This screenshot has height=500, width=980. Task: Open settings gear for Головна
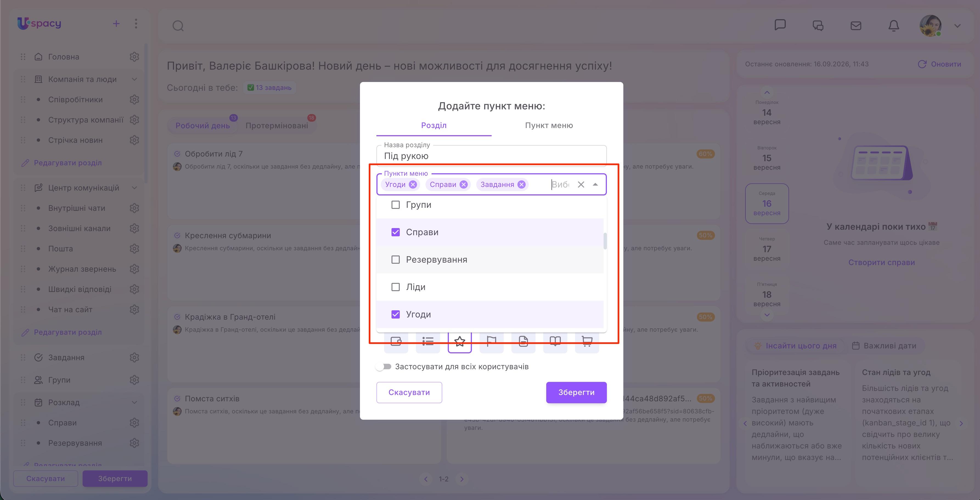134,57
